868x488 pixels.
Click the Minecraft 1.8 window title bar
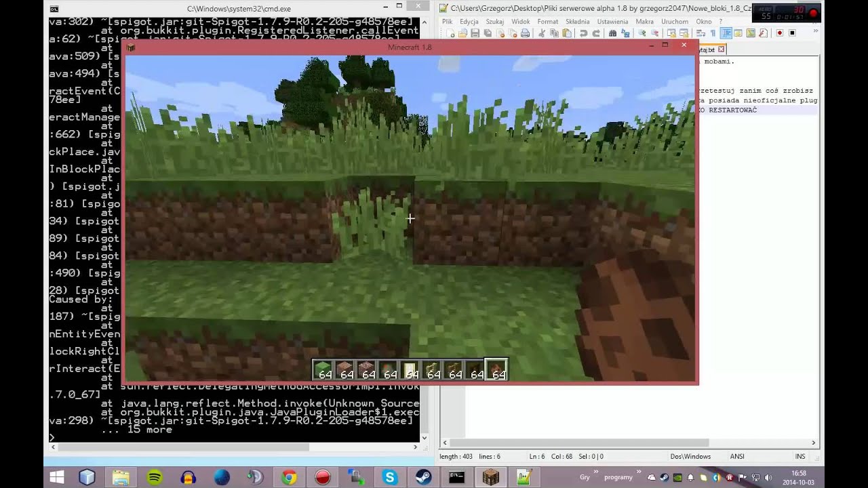click(410, 47)
